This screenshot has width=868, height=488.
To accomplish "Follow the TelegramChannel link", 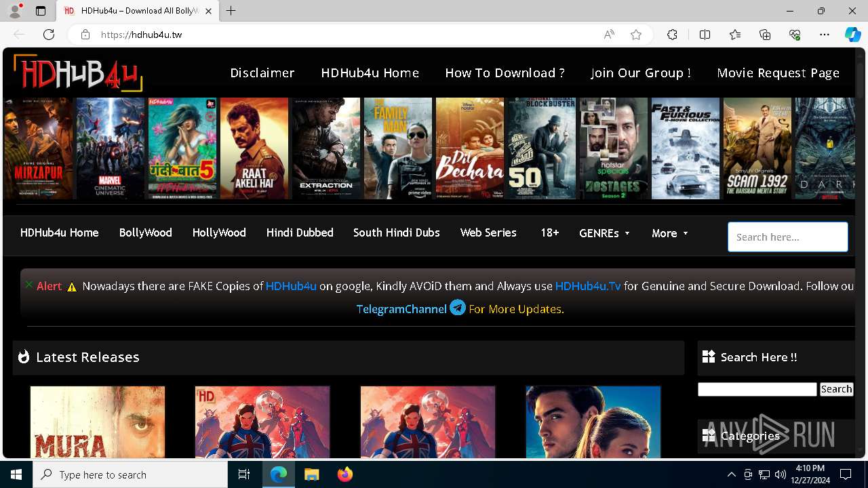I will (x=401, y=309).
